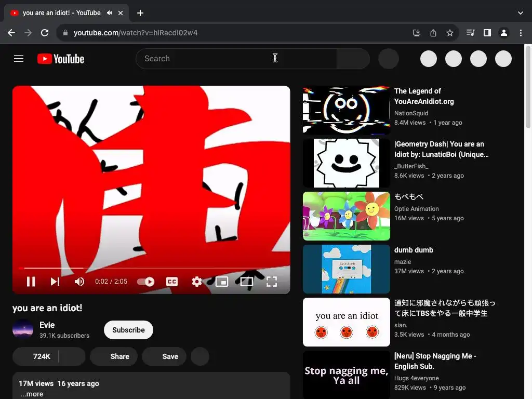Open the Evie channel name link
532x399 pixels.
point(47,325)
